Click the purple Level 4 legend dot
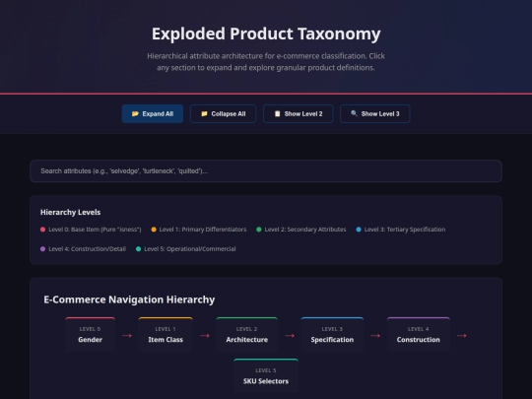The width and height of the screenshot is (532, 399). point(42,248)
